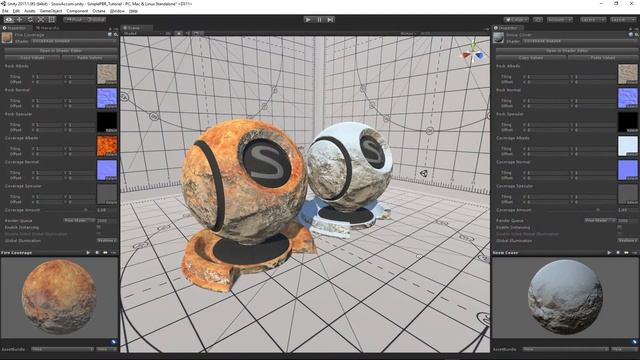640x360 pixels.
Task: Open help icon in left Inspector header
Action: click(x=110, y=35)
